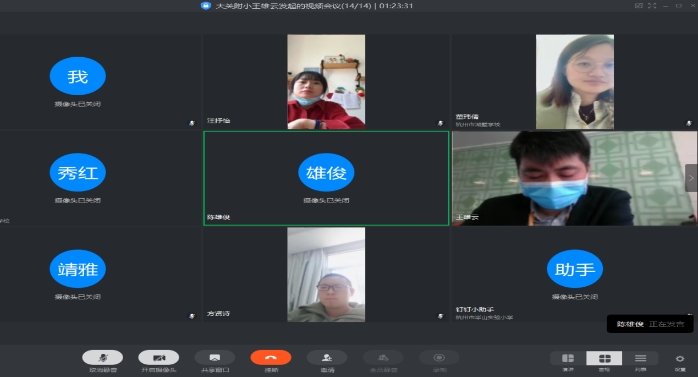Screen dimensions: 698x377
Task: Open the video of woman with glasses
Action: 575,82
